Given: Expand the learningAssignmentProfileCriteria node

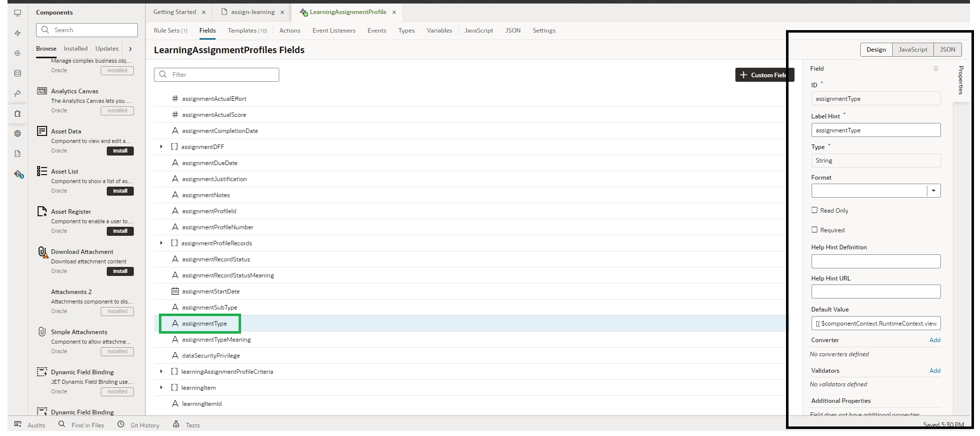Looking at the screenshot, I should pyautogui.click(x=161, y=371).
